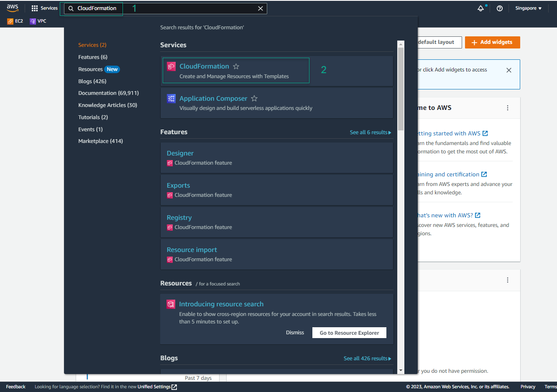The height and width of the screenshot is (392, 557).
Task: Dismiss the resource search prompt
Action: pos(295,333)
